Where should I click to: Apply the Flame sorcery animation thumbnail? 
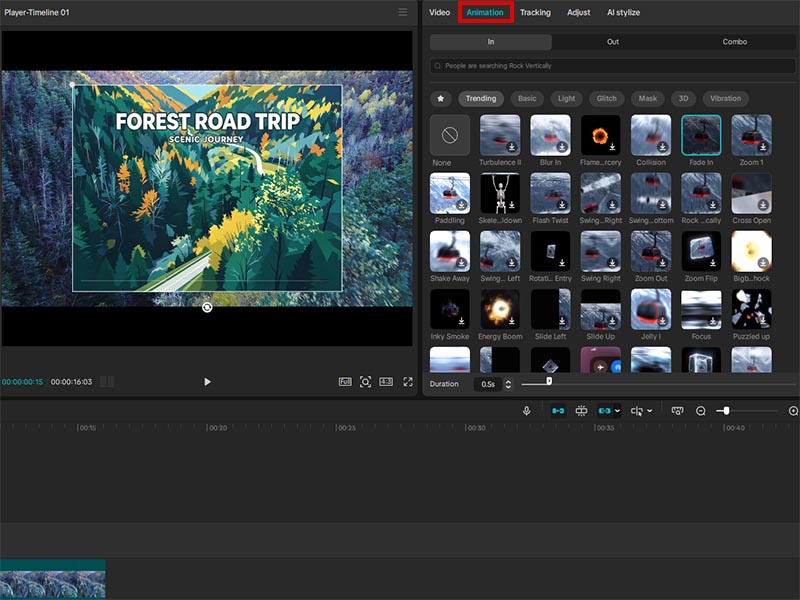pyautogui.click(x=601, y=135)
